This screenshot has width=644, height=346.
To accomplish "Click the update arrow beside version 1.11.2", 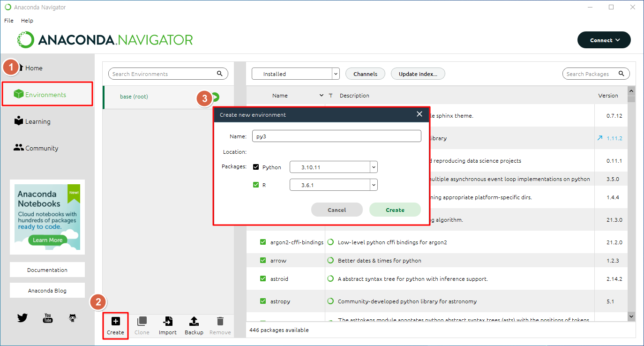I will pyautogui.click(x=600, y=138).
